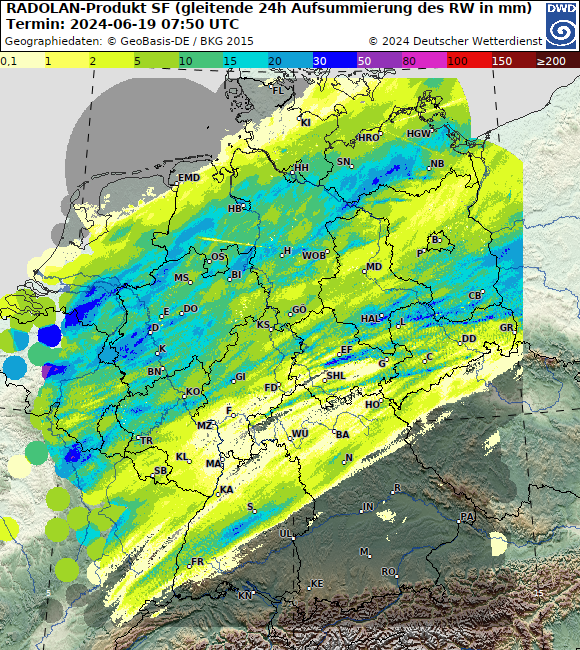Click the EF city label
The width and height of the screenshot is (580, 650).
point(347,349)
